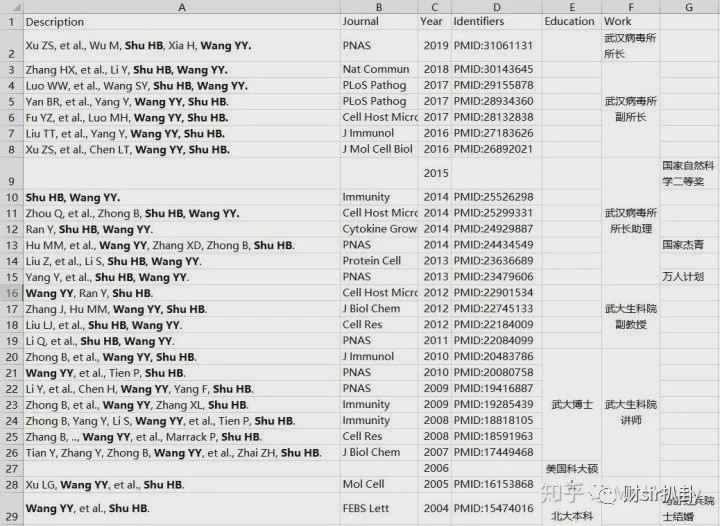The width and height of the screenshot is (720, 526).
Task: Click journal cell 'Cytokine Grow'
Action: 379,229
